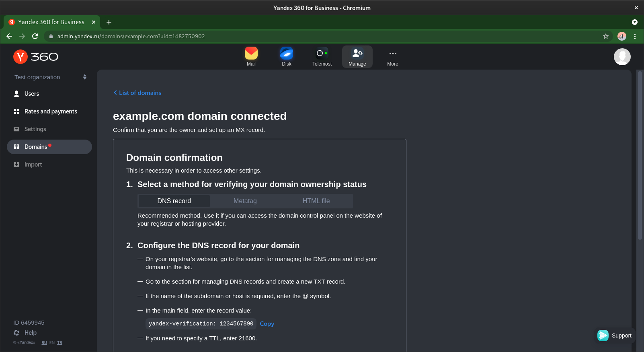Select the DNS record verification tab
This screenshot has height=352, width=644.
(x=174, y=201)
